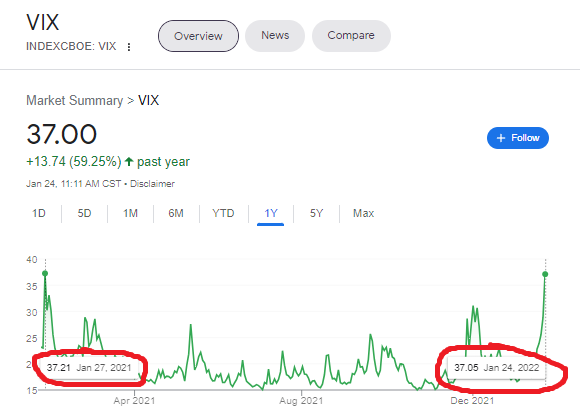The width and height of the screenshot is (583, 419).
Task: Click the 35 y-axis label
Action: click(32, 287)
